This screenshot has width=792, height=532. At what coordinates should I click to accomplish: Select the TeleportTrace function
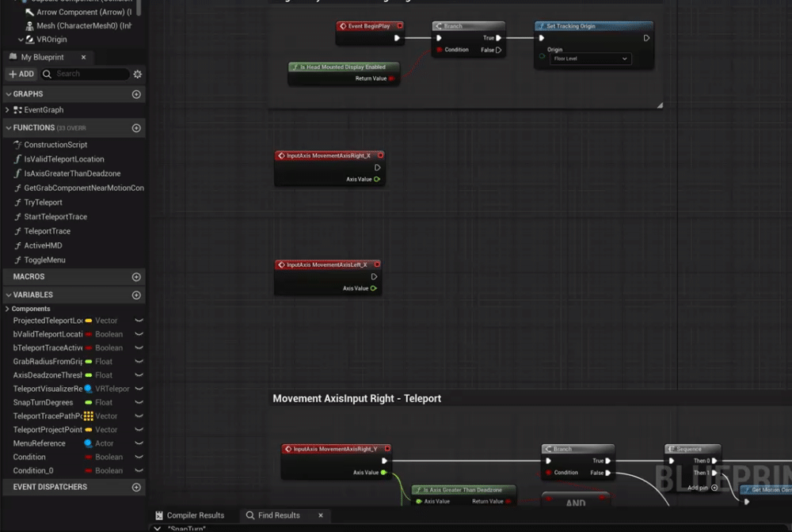47,231
